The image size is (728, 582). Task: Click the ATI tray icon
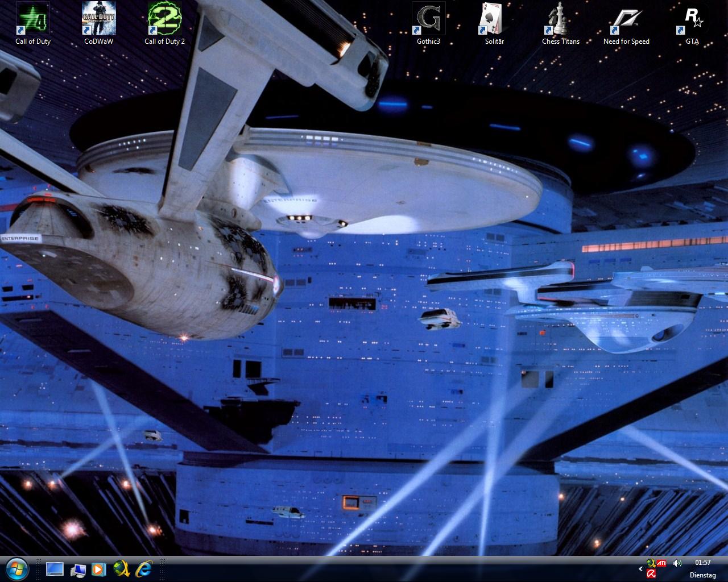[x=661, y=563]
